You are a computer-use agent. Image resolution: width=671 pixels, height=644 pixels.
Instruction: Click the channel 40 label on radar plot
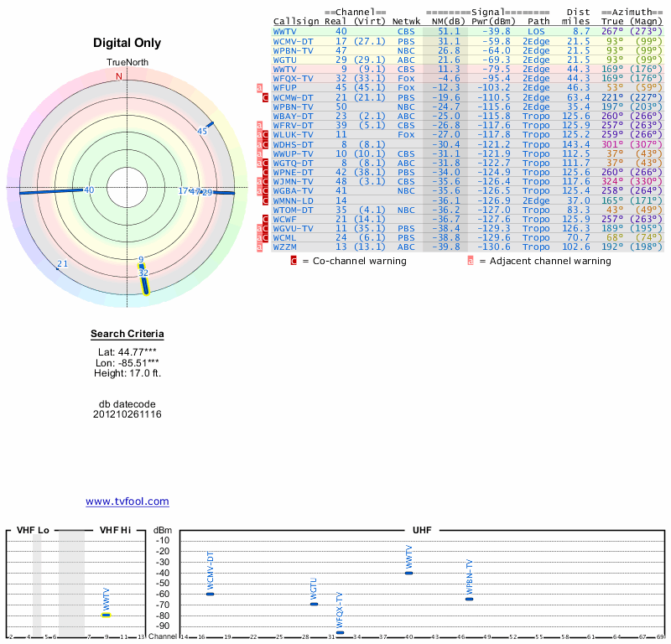pos(89,190)
